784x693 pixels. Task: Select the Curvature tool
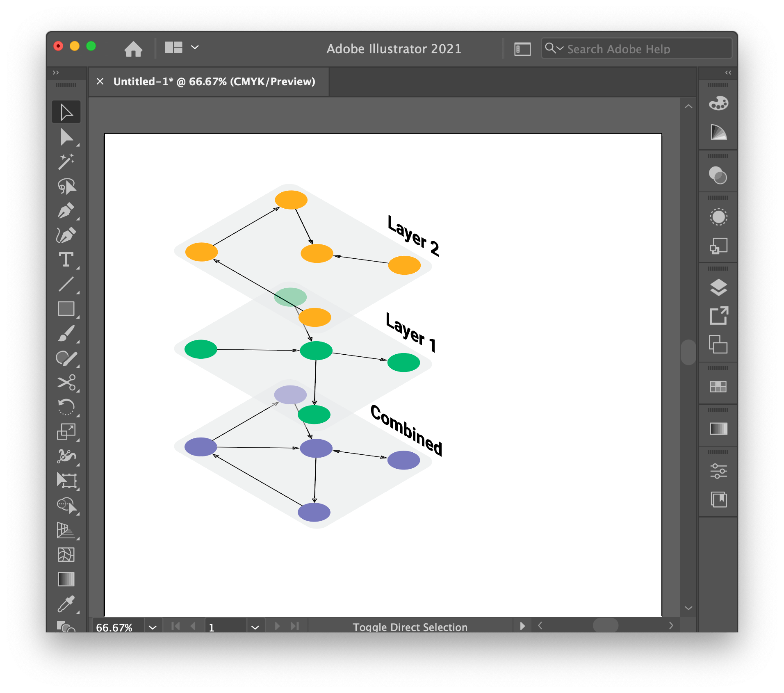coord(66,235)
